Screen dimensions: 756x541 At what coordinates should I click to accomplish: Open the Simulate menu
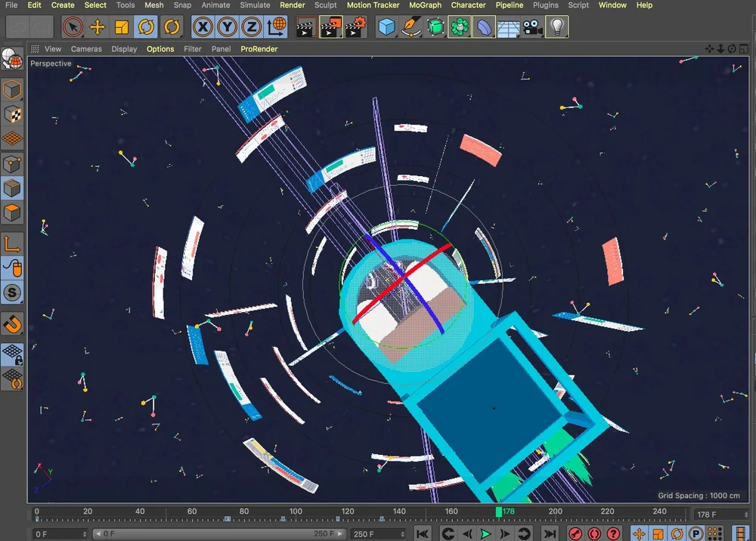click(255, 5)
